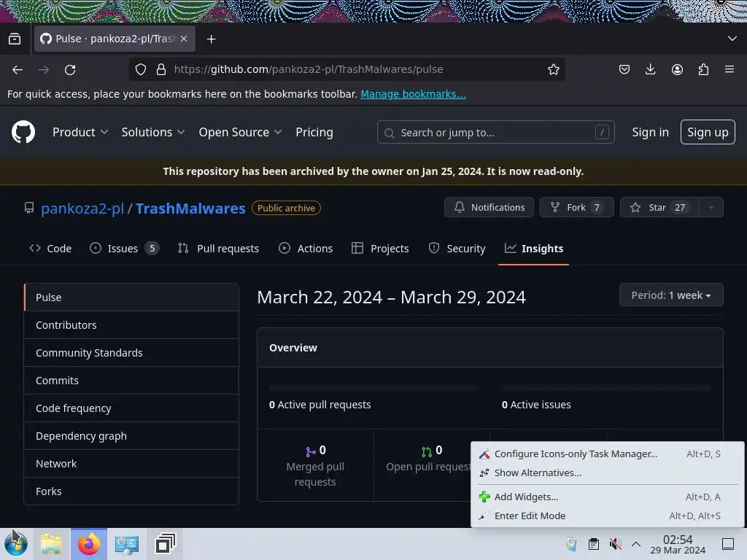The image size is (747, 560).
Task: Switch to the Projects tab
Action: [x=380, y=248]
